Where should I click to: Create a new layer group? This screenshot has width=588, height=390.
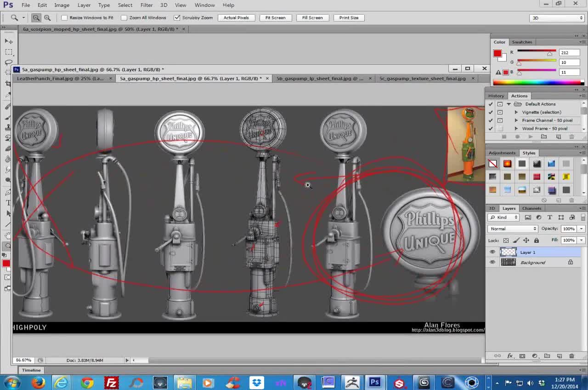pos(547,356)
